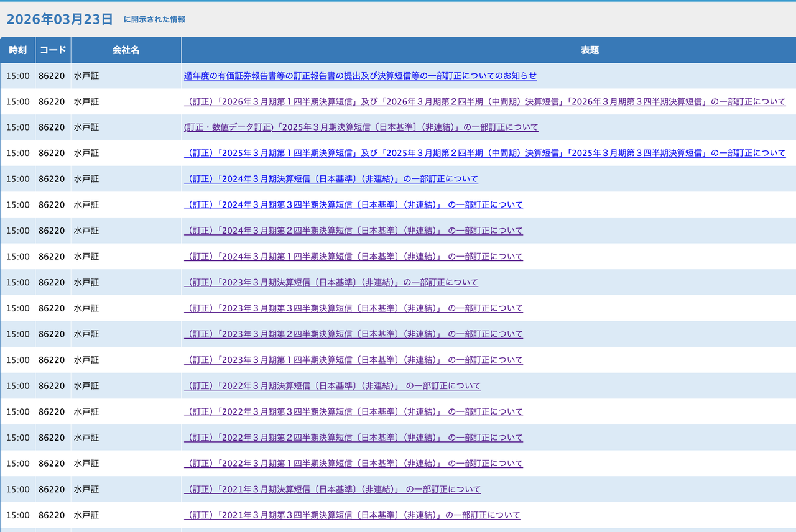Click the 表題 column header
The height and width of the screenshot is (532, 796).
(x=590, y=50)
